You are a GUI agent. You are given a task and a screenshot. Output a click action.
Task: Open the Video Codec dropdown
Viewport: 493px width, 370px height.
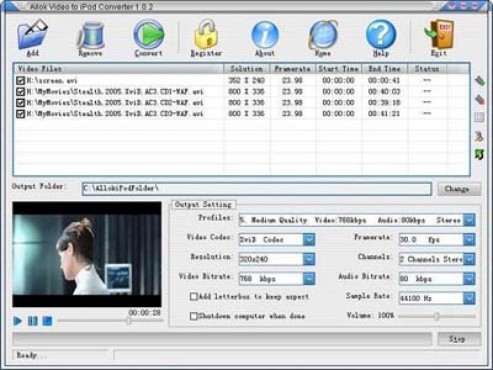[309, 240]
